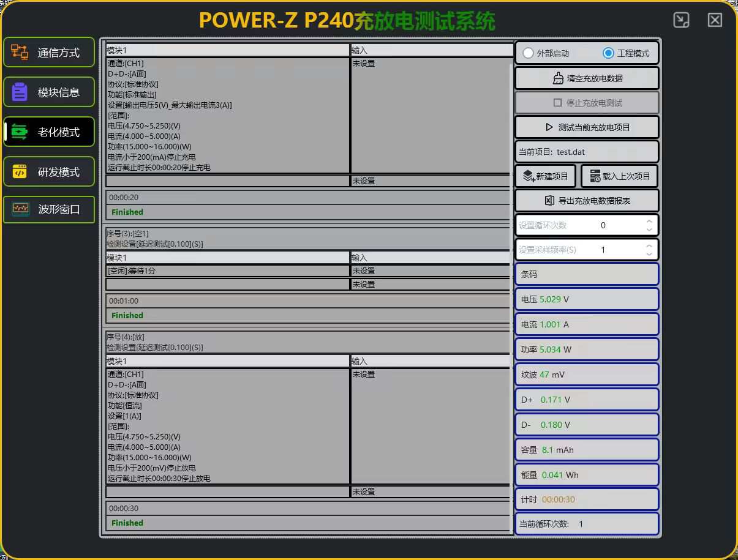Click the 能量 0.041 Wh readout
This screenshot has height=560, width=738.
[587, 474]
